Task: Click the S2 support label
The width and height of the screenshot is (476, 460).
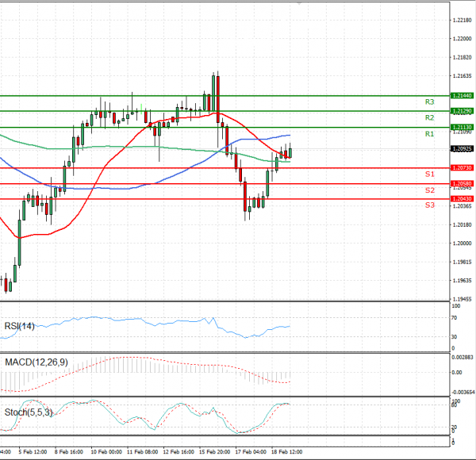Action: pyautogui.click(x=429, y=190)
